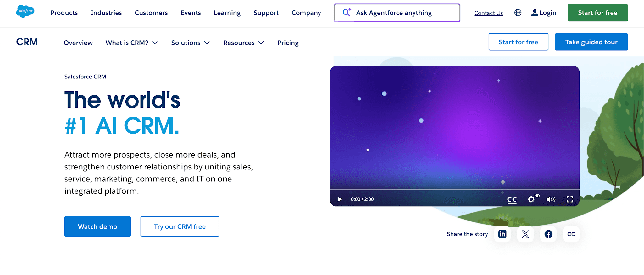Viewport: 644px width, 275px height.
Task: Click the CRM section heading
Action: click(x=27, y=42)
